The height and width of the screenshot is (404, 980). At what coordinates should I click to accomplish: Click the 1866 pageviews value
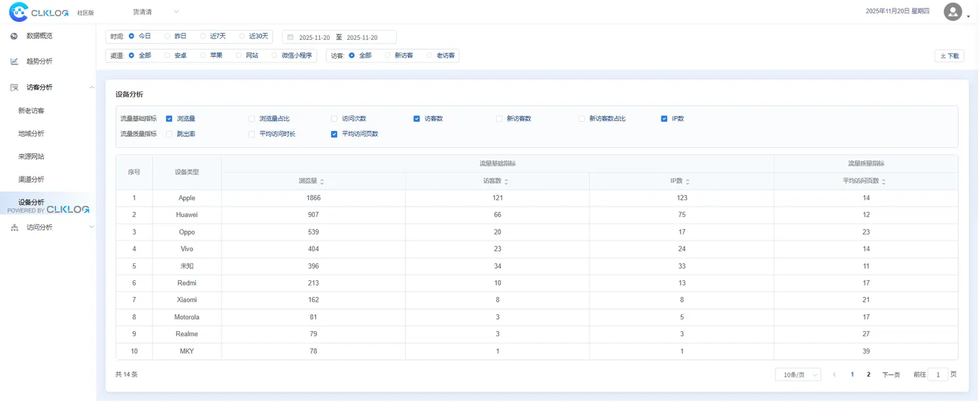[x=314, y=198]
